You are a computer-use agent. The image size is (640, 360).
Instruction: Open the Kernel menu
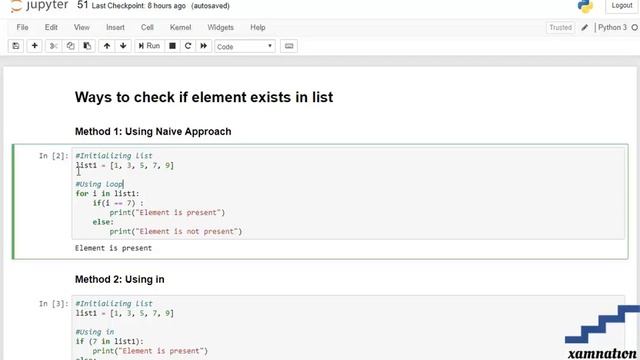click(x=180, y=27)
